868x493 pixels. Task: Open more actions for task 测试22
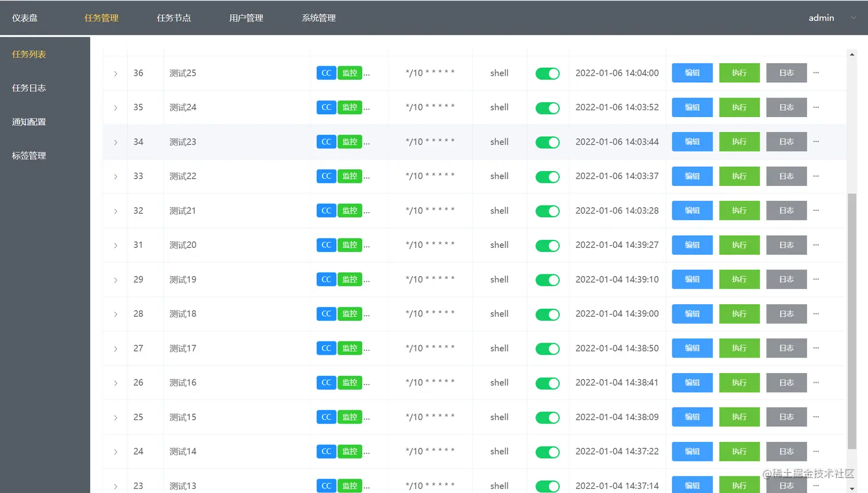click(816, 176)
